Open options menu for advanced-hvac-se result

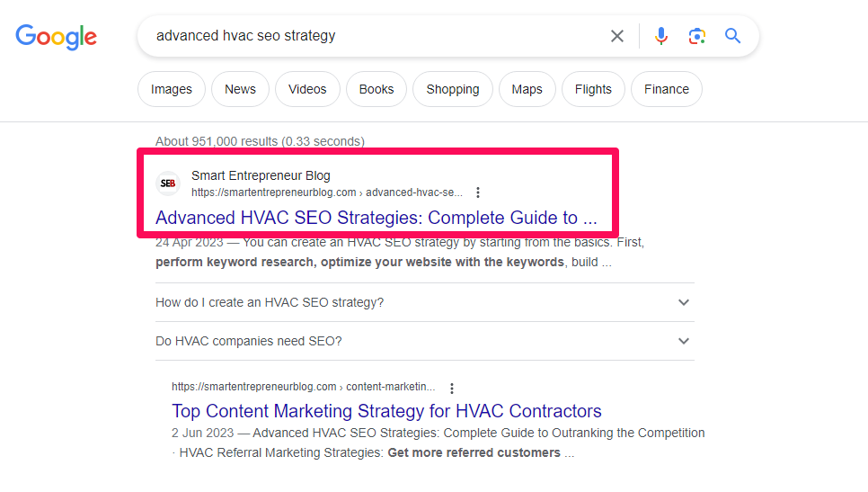(x=478, y=192)
